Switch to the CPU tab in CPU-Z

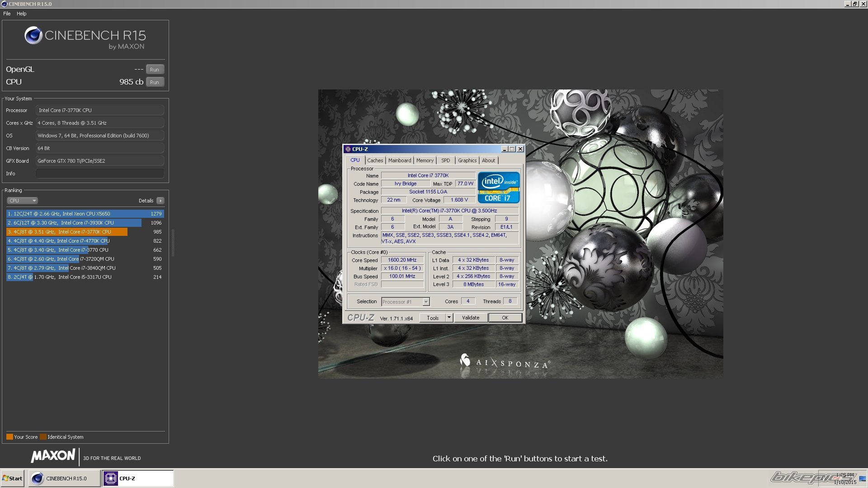355,160
